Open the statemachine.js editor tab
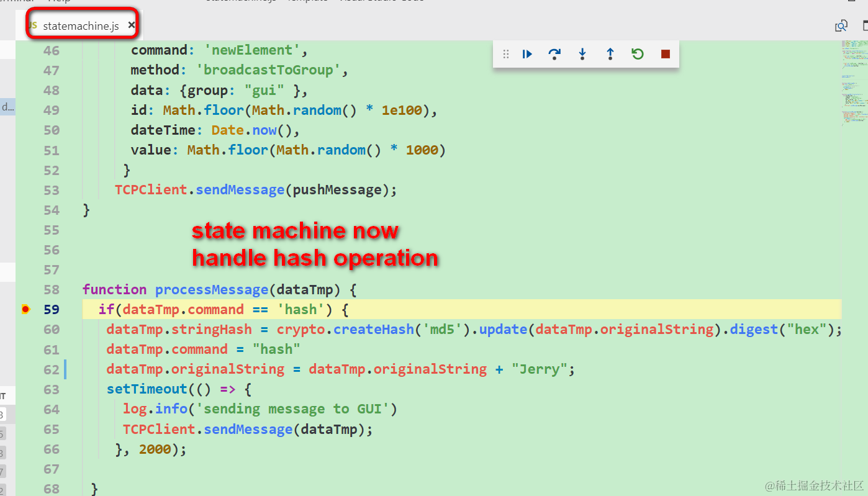 [81, 25]
